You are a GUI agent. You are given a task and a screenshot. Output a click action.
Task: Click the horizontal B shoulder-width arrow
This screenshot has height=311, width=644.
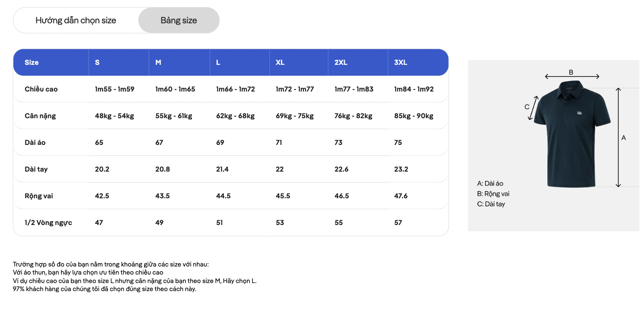[572, 77]
